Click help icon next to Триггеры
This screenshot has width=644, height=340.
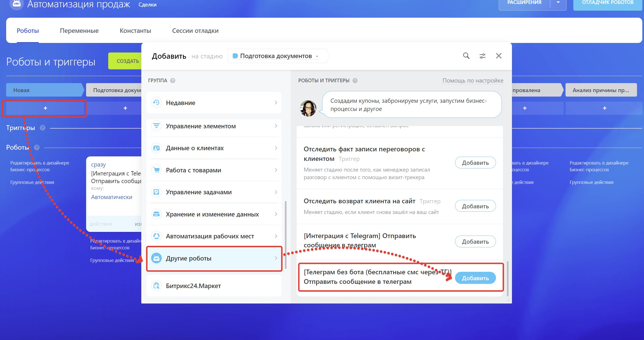(43, 128)
